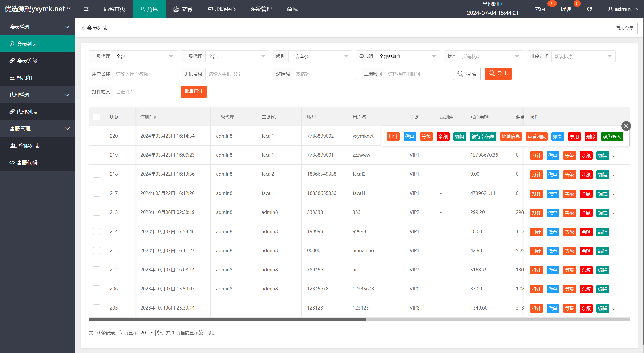Viewport: 644px width, 353px height.
Task: Click the sidebar collapse hamburger icon
Action: (x=86, y=9)
